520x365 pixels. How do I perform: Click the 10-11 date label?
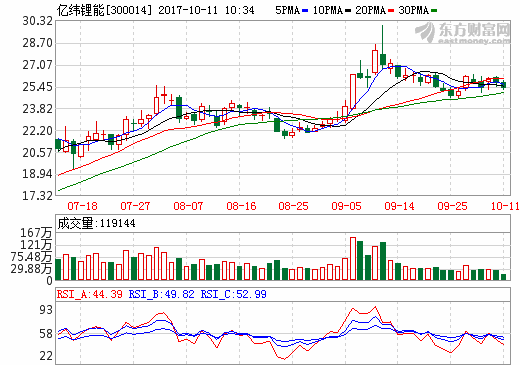pos(505,206)
